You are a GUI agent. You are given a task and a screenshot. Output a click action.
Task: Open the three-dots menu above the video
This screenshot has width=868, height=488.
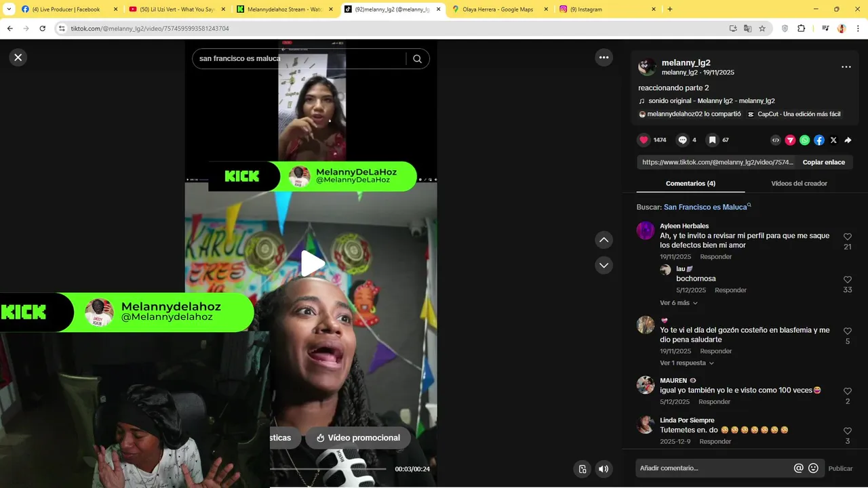click(x=604, y=58)
